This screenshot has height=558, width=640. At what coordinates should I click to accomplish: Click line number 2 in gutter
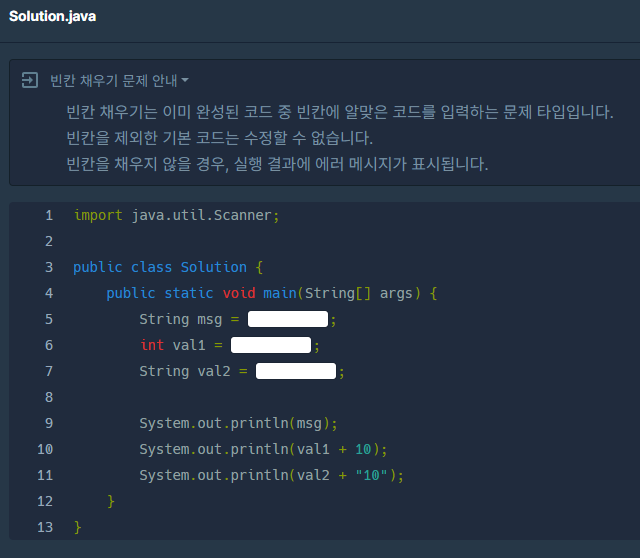[x=49, y=241]
